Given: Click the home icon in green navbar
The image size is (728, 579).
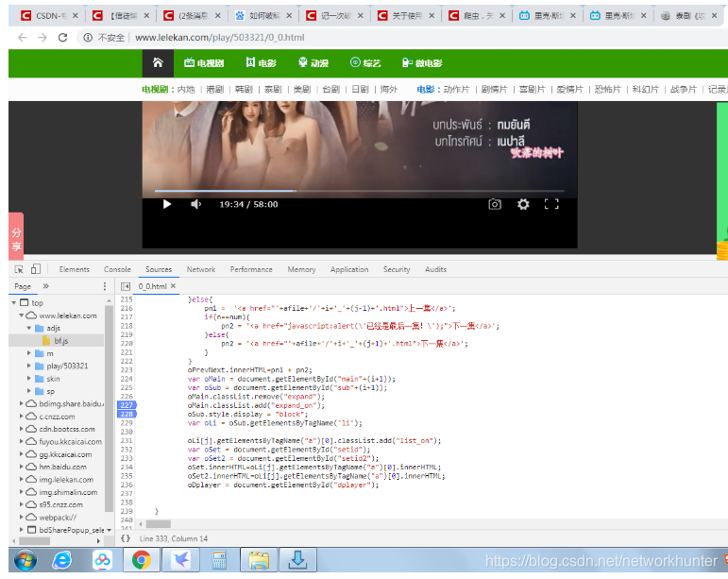Looking at the screenshot, I should point(158,62).
